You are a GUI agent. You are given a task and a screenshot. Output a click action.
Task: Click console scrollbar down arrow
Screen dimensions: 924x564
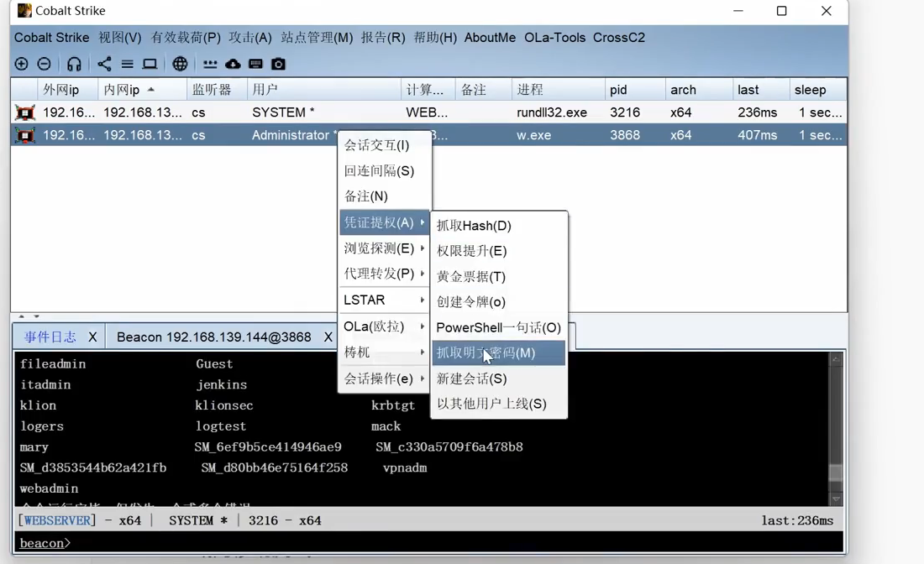(836, 499)
